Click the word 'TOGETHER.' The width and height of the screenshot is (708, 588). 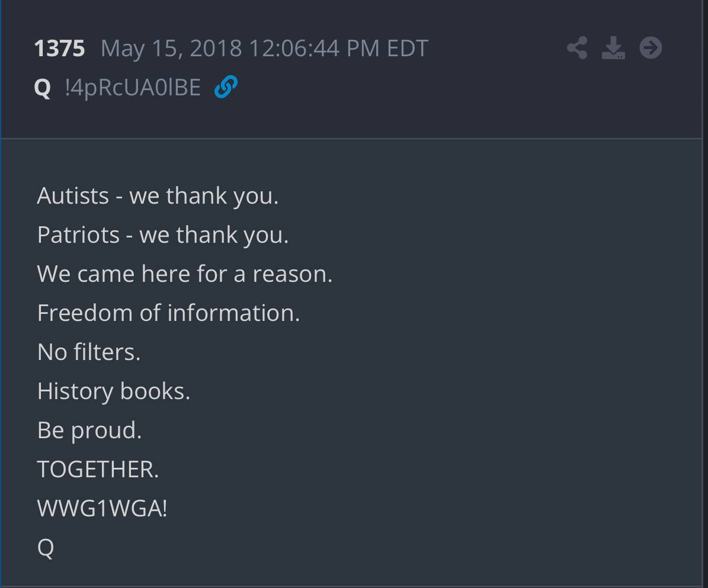pyautogui.click(x=98, y=470)
